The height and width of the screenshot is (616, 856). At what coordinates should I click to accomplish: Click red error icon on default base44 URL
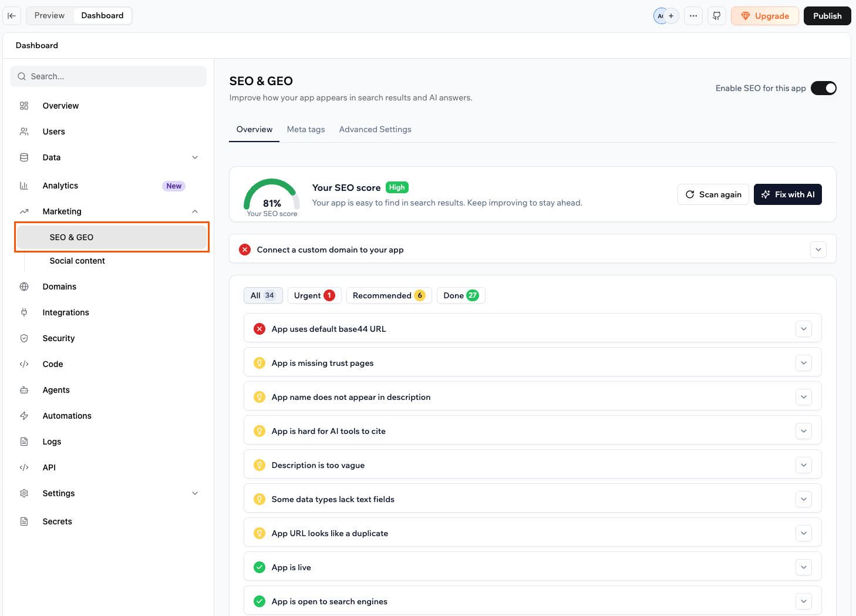coord(260,329)
